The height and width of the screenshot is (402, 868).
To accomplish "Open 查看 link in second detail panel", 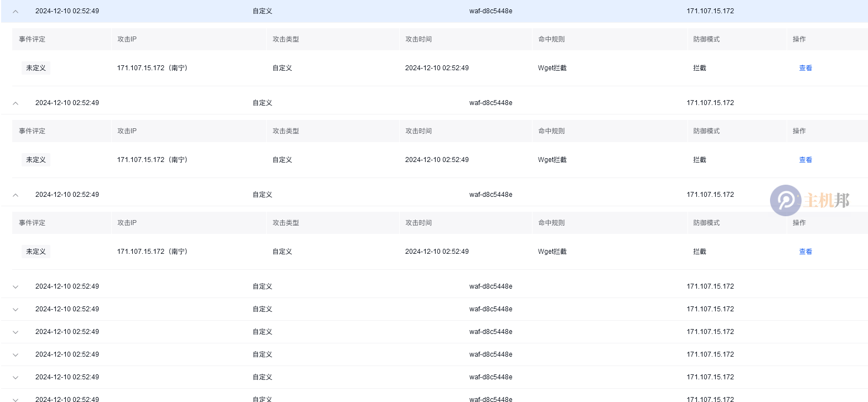I will click(x=805, y=160).
